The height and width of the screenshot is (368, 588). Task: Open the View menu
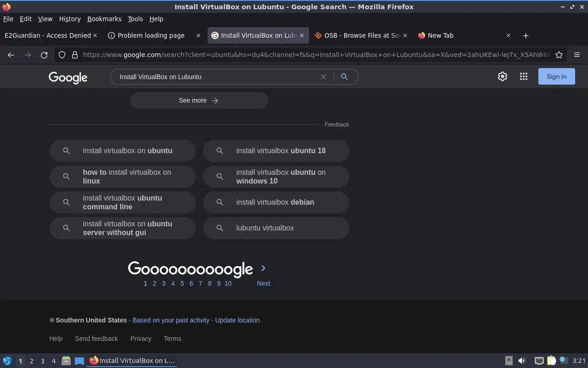tap(45, 19)
